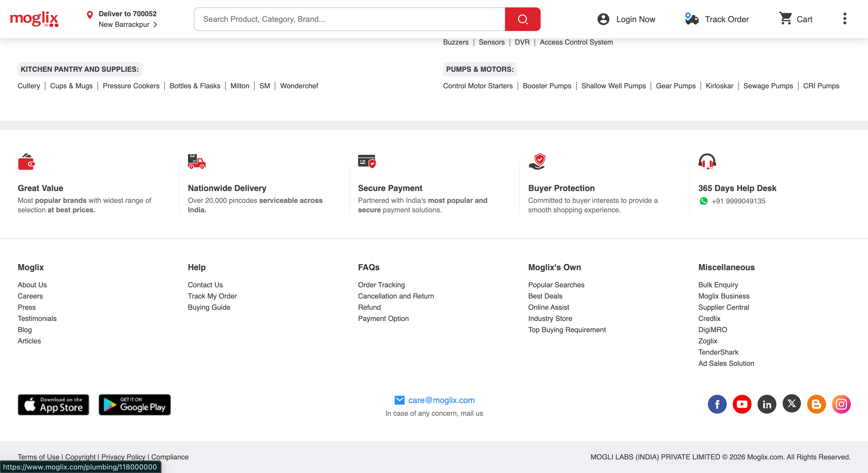Open Top Buying Requirement link
The width and height of the screenshot is (868, 473).
coord(567,330)
